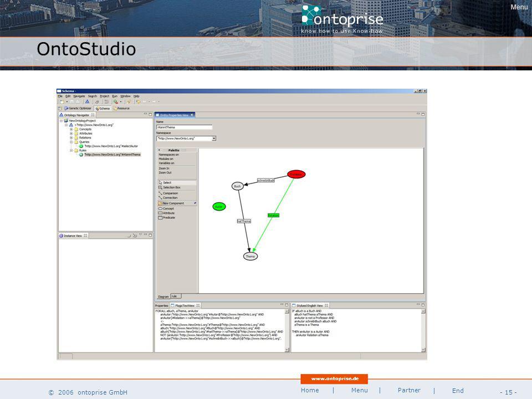Open the Namespace dropdown
The height and width of the screenshot is (399, 532).
click(214, 139)
